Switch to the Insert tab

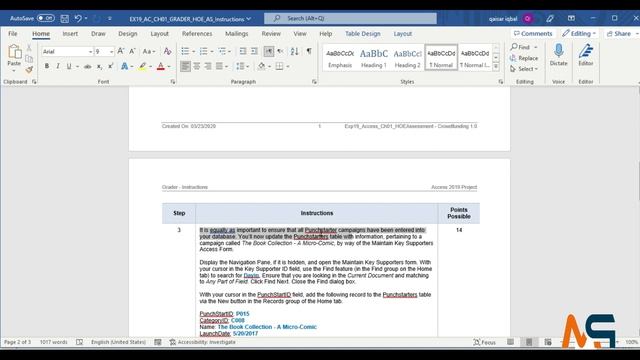tap(70, 33)
